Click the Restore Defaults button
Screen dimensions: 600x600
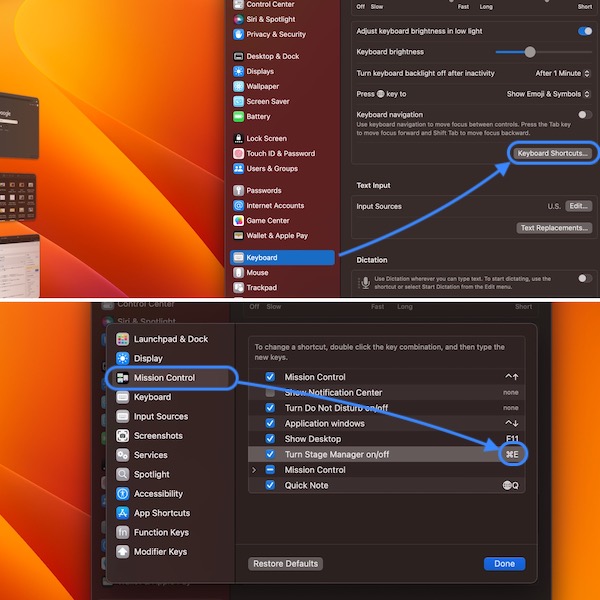point(285,564)
